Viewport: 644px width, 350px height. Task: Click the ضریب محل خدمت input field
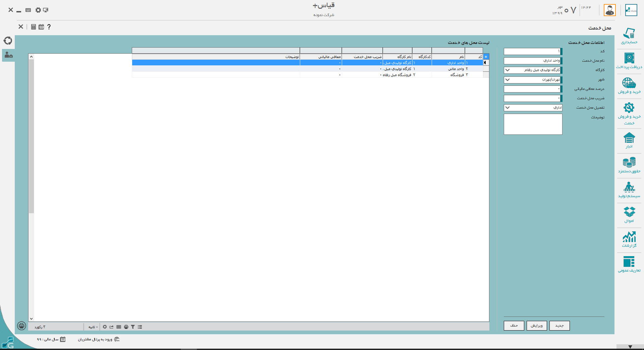point(533,98)
